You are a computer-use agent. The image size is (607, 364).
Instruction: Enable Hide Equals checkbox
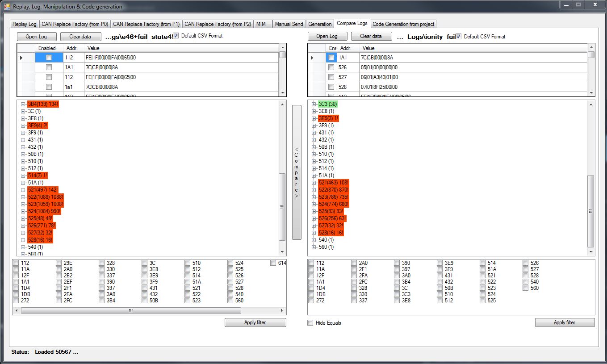point(310,323)
